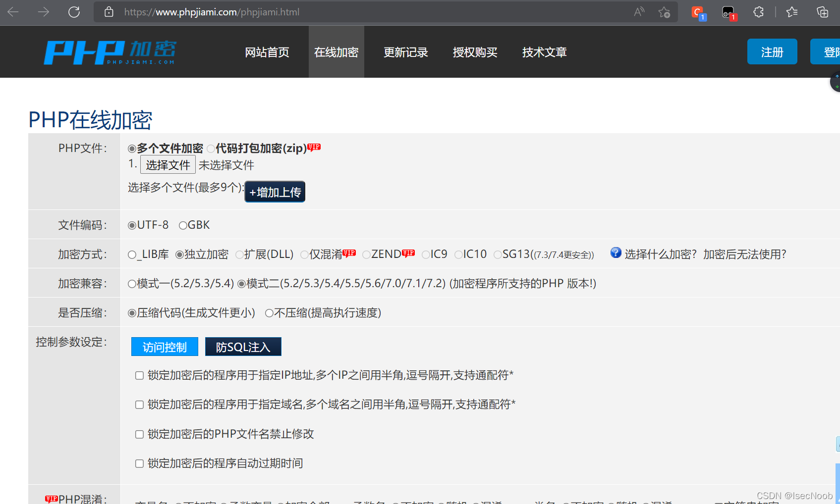Click 加密后无法使用 help link

pyautogui.click(x=744, y=254)
